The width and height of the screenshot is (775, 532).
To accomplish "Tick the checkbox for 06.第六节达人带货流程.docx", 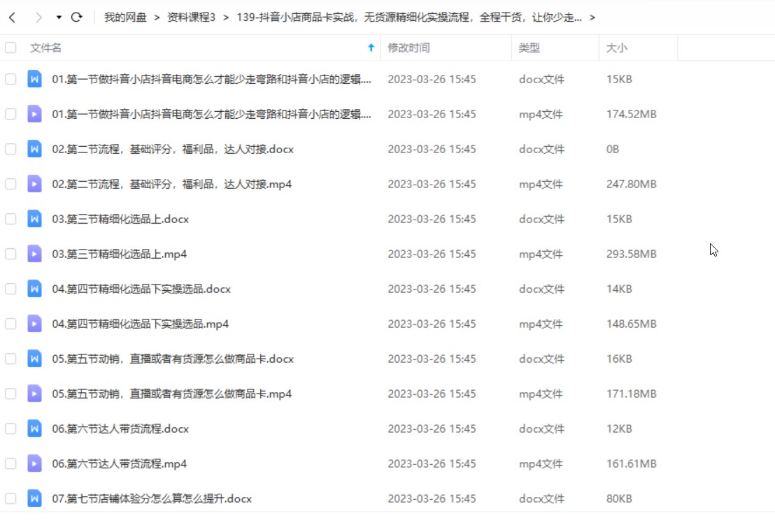I will pos(10,429).
